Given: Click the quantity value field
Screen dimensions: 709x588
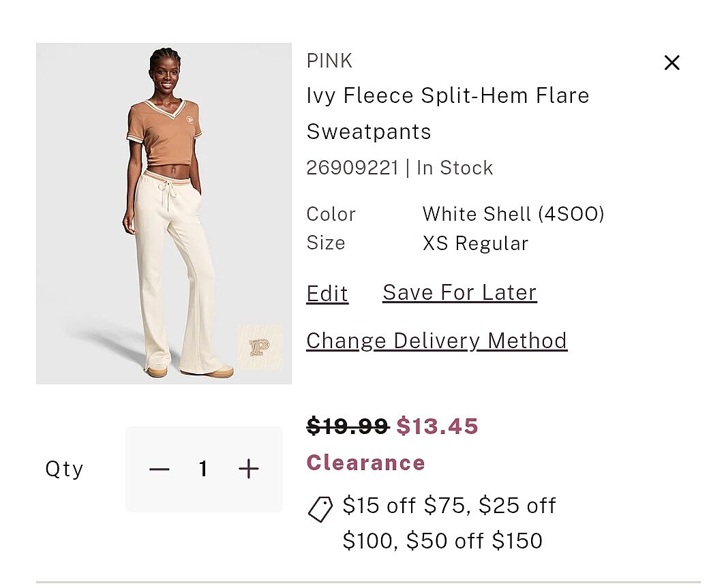Looking at the screenshot, I should click(203, 469).
